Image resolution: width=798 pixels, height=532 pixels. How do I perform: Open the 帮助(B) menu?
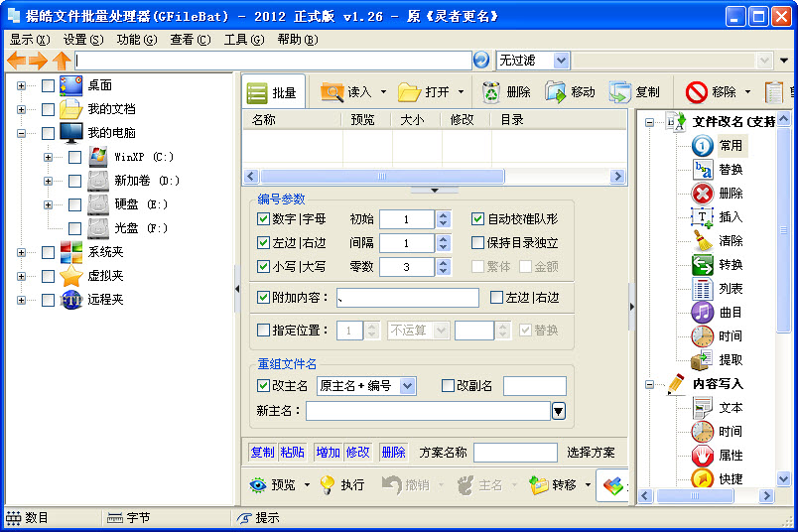(298, 40)
